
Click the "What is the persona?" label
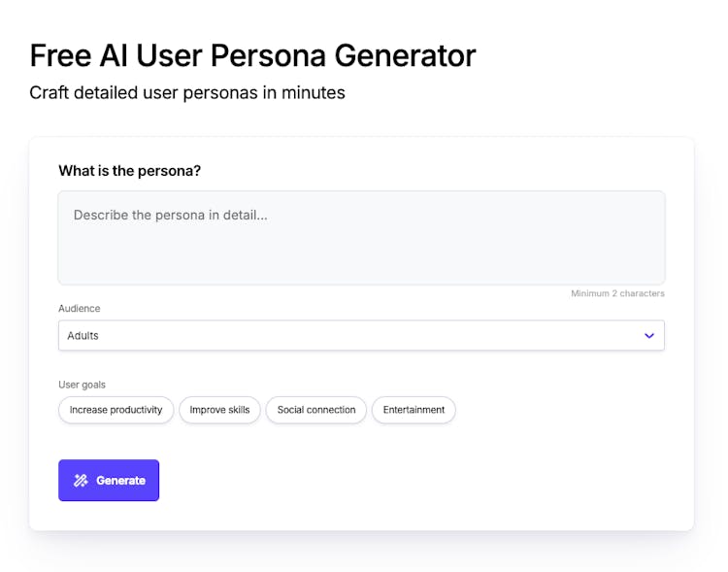pos(129,171)
